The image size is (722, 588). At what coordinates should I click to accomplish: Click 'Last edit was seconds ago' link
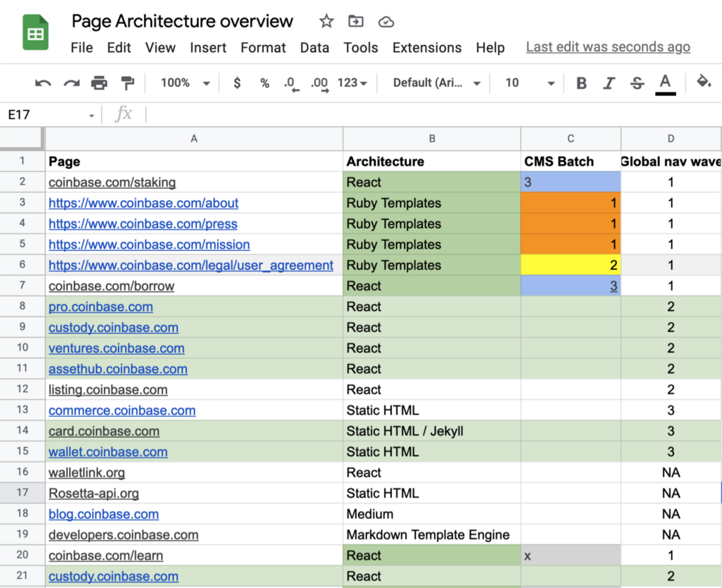click(x=608, y=47)
